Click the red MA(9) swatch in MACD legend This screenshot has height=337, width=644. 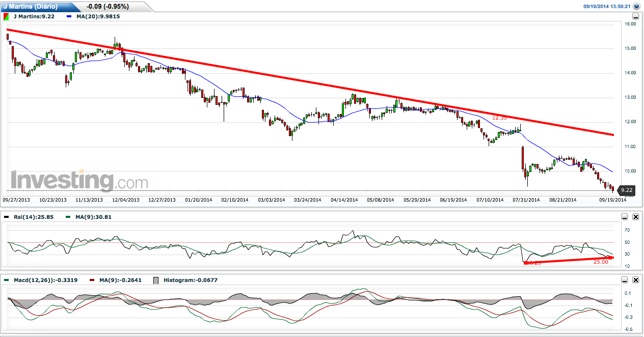(x=92, y=280)
